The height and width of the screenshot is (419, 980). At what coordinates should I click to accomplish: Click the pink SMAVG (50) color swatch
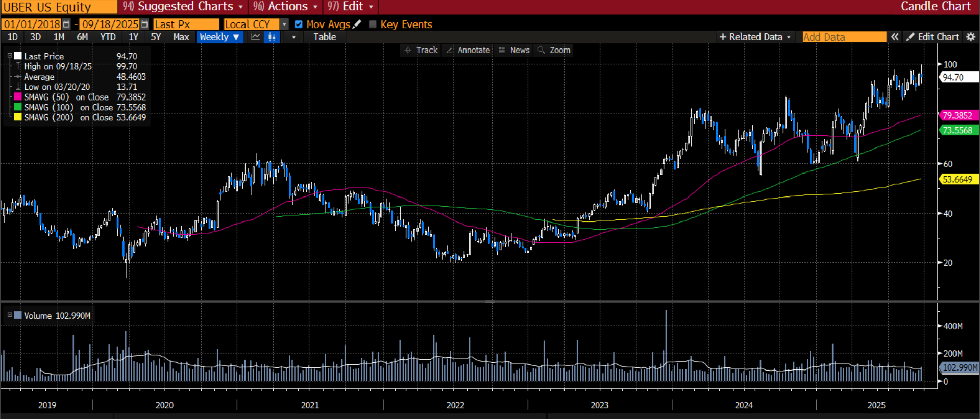click(18, 97)
